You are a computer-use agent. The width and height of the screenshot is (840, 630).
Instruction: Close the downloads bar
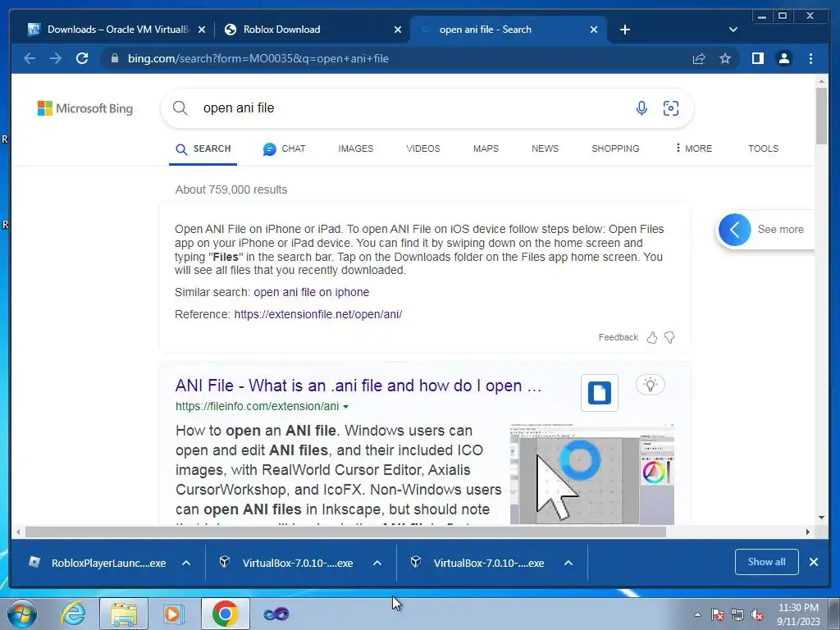tap(813, 562)
